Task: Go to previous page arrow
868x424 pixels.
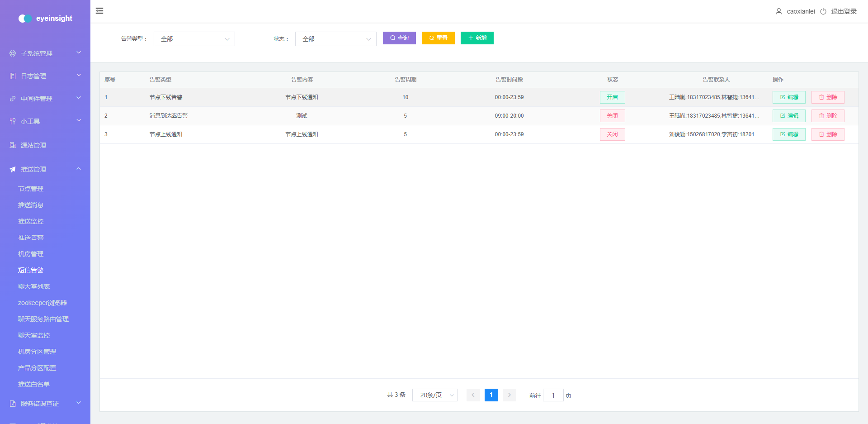Action: tap(473, 395)
